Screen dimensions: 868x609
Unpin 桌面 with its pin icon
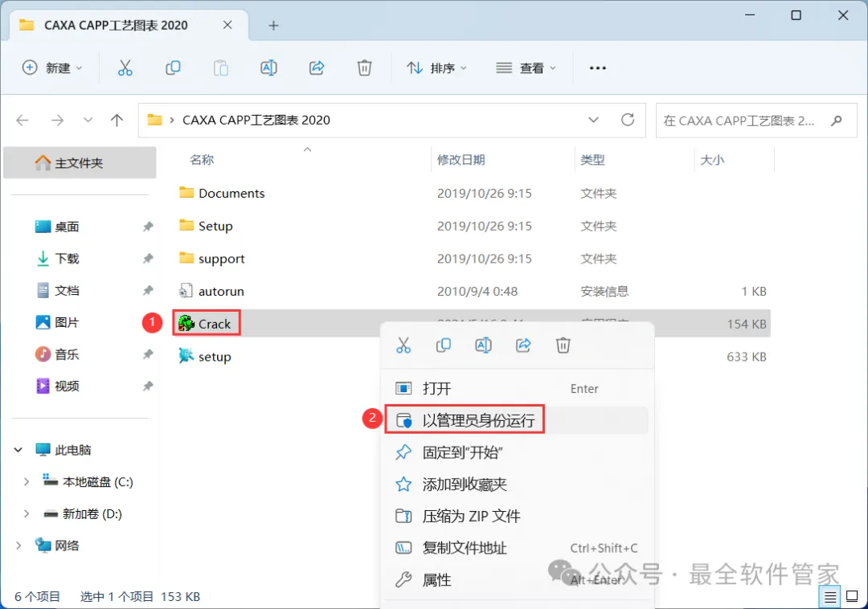pos(148,227)
